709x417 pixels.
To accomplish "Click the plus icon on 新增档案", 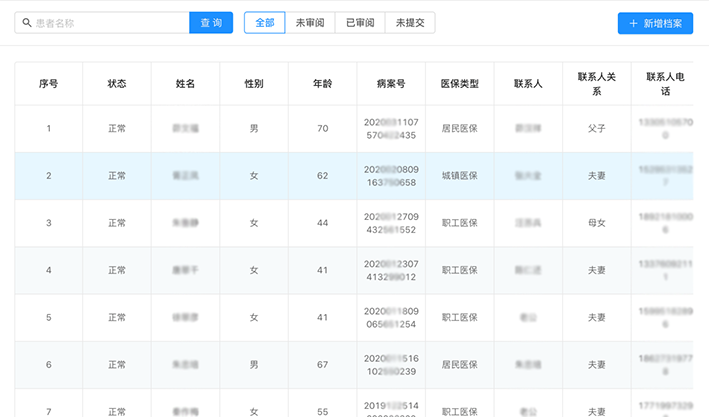I will (x=633, y=23).
